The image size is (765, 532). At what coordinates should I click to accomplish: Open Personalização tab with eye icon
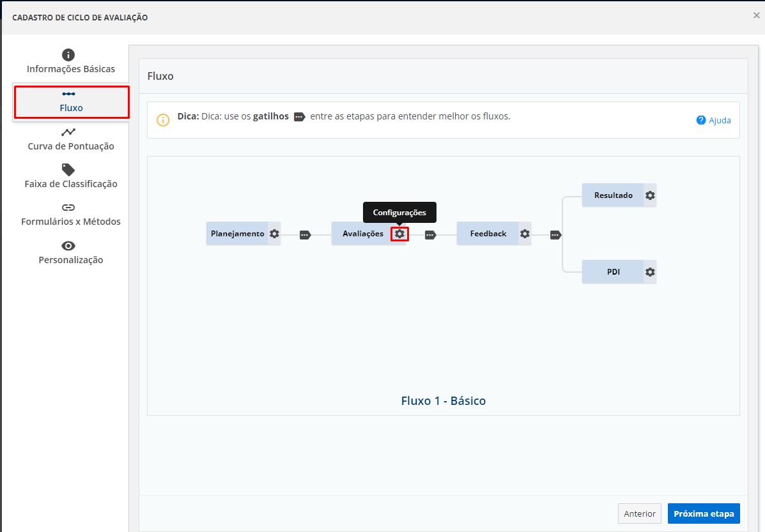71,253
